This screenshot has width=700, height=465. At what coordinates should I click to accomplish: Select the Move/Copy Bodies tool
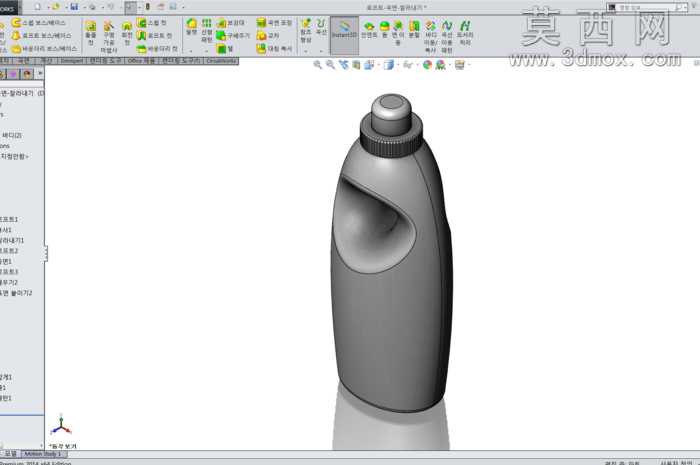point(430,36)
